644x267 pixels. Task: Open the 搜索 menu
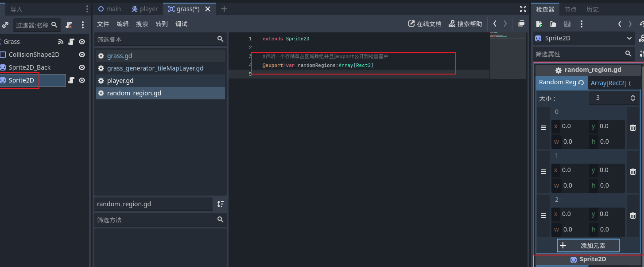[x=142, y=24]
